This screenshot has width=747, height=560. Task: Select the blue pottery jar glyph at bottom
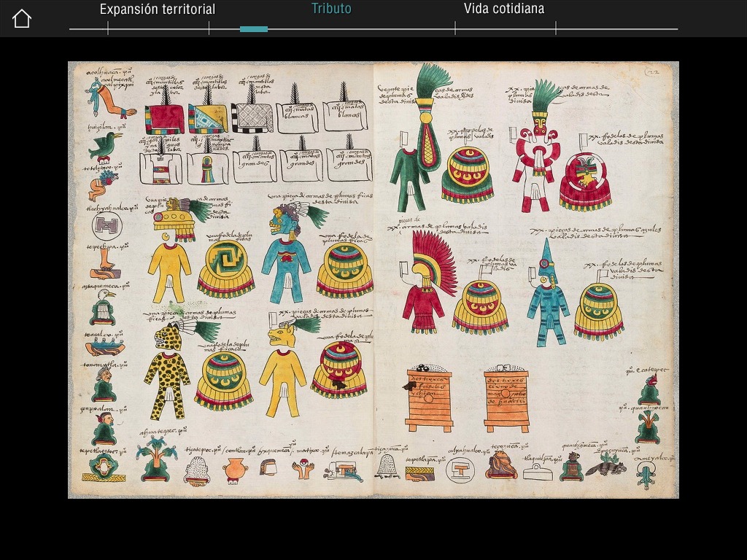tap(236, 470)
